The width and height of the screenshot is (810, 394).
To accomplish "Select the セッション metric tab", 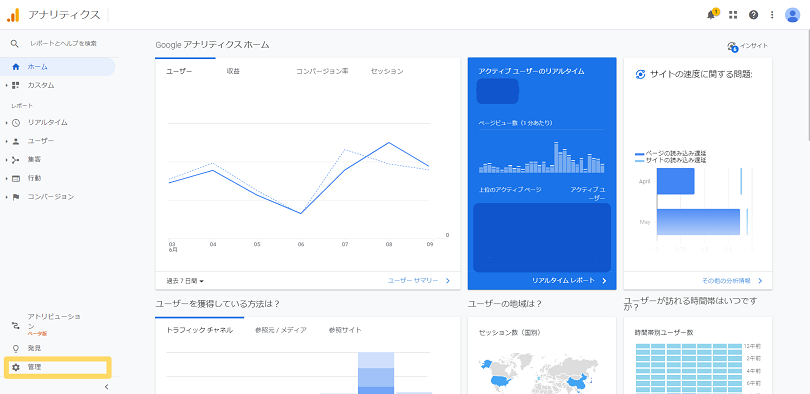I will pyautogui.click(x=387, y=71).
